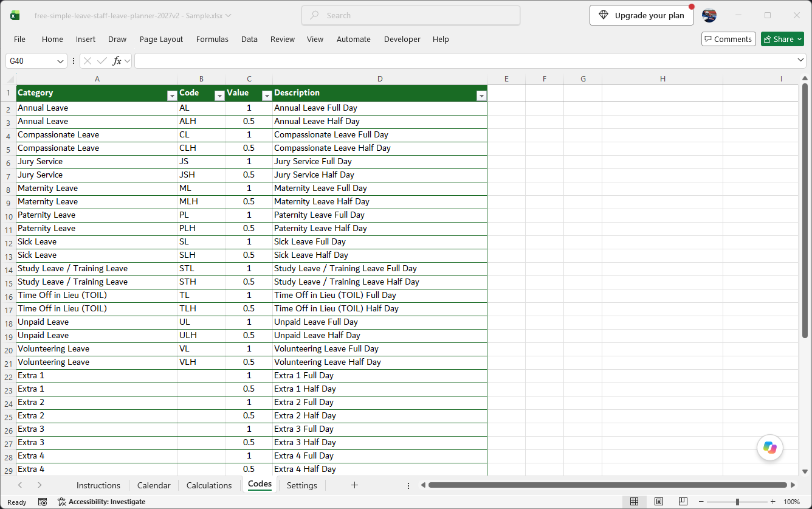This screenshot has width=812, height=509.
Task: Cancel formula entry with the X icon
Action: pyautogui.click(x=88, y=61)
